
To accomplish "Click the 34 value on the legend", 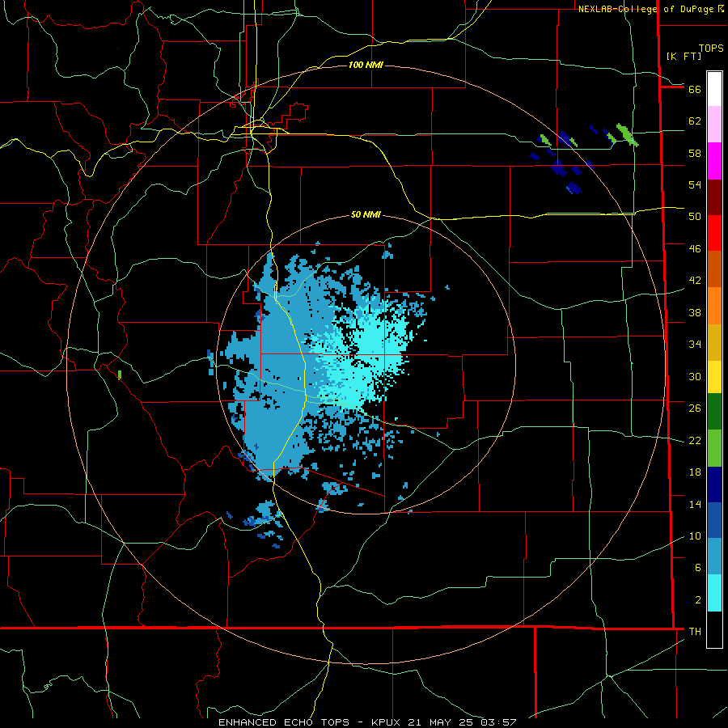I will point(695,345).
